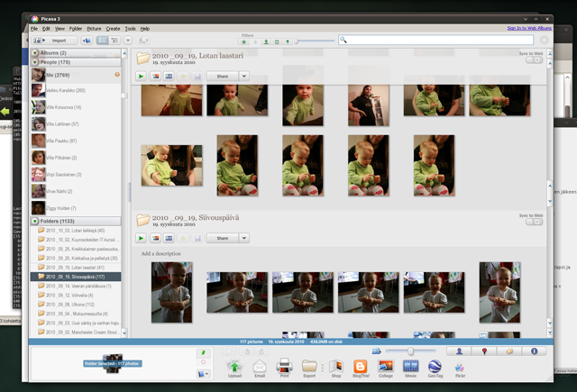Image resolution: width=577 pixels, height=392 pixels.
Task: Collapse the Folders section
Action: pyautogui.click(x=34, y=221)
